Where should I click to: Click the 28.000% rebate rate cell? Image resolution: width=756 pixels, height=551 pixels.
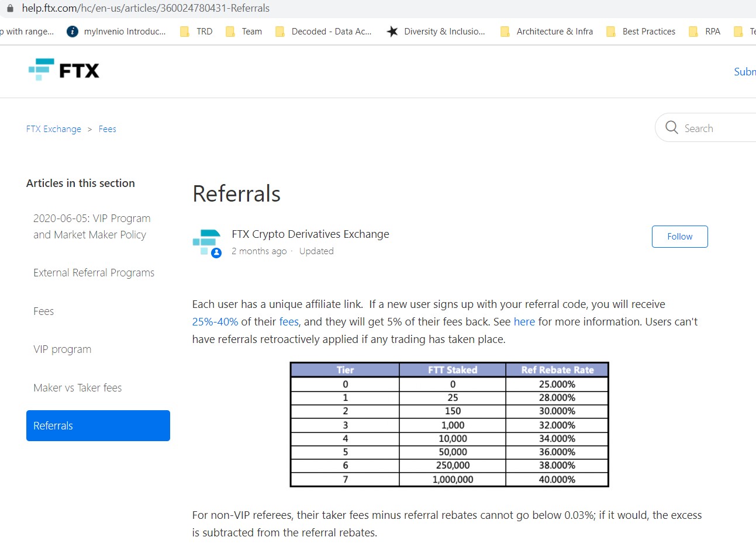[557, 398]
